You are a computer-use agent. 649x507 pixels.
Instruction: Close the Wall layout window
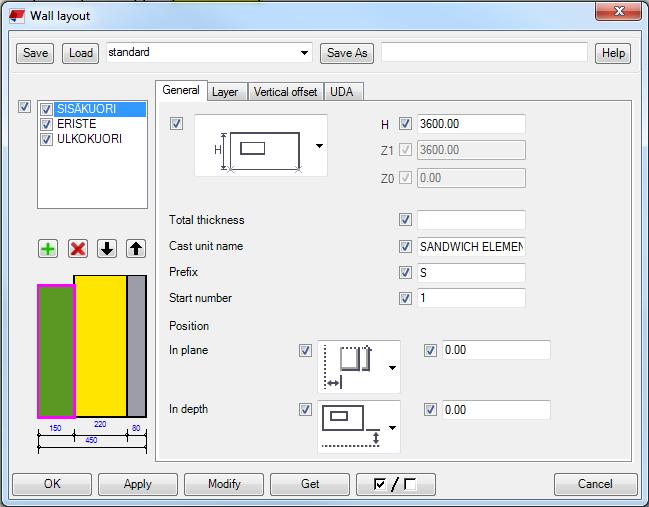point(618,11)
